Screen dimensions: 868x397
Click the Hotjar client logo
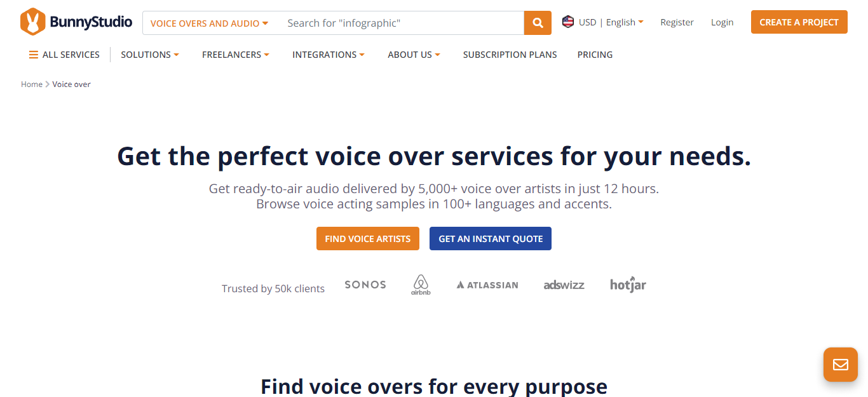628,285
